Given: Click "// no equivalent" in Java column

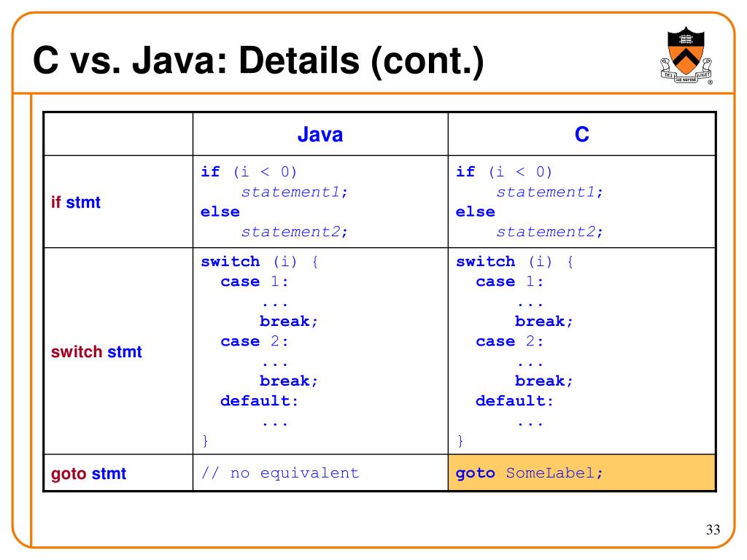Looking at the screenshot, I should (x=279, y=472).
